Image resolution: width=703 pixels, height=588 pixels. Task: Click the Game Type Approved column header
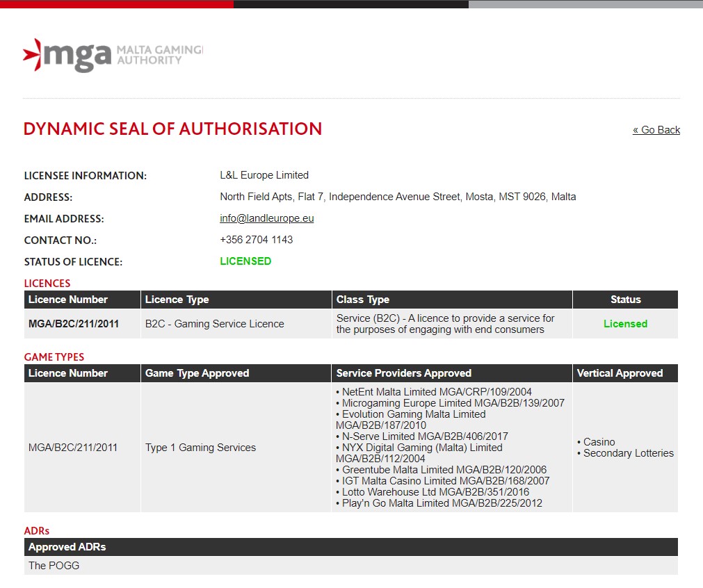click(236, 373)
